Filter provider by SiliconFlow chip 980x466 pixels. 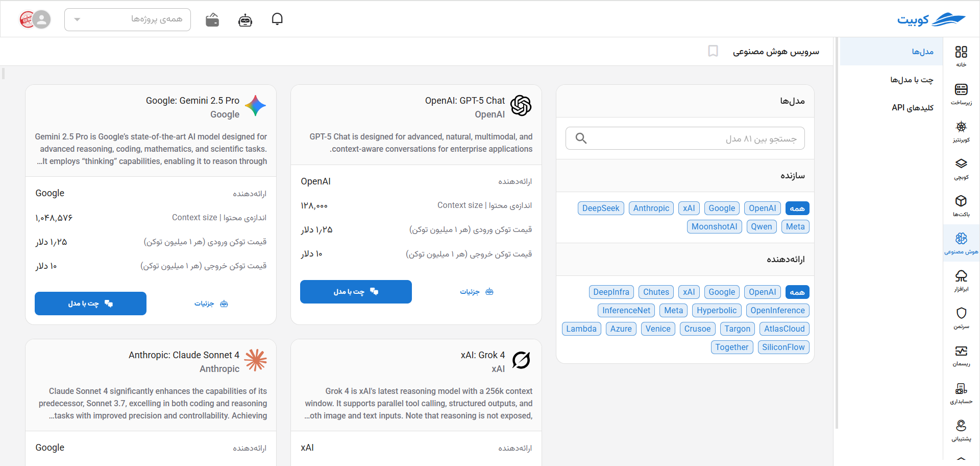pos(783,347)
